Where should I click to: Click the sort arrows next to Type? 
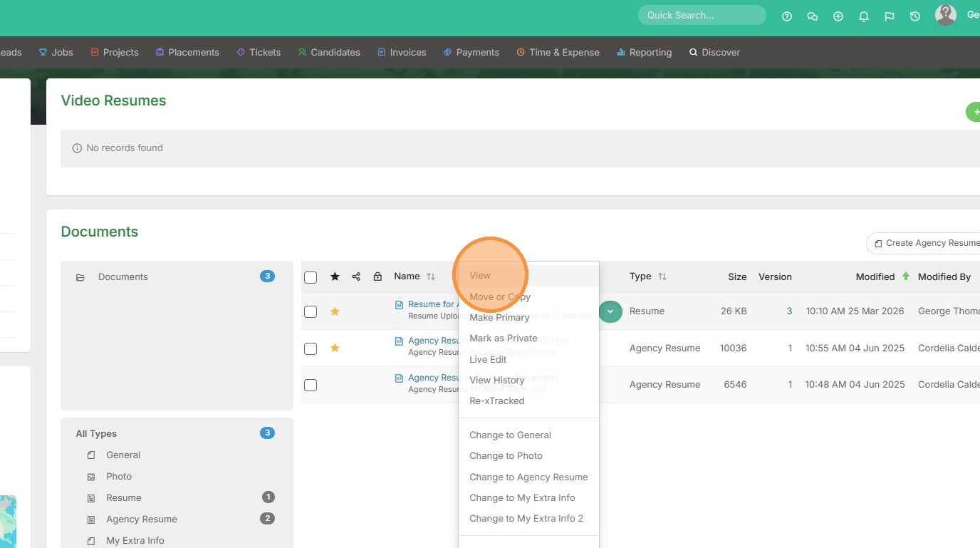pos(662,276)
